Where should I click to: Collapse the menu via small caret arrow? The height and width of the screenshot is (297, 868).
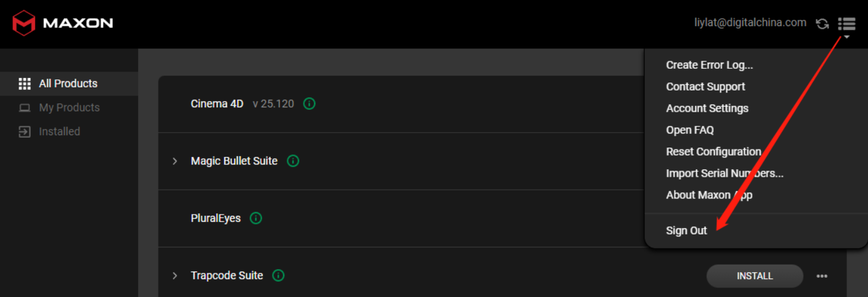(x=846, y=37)
